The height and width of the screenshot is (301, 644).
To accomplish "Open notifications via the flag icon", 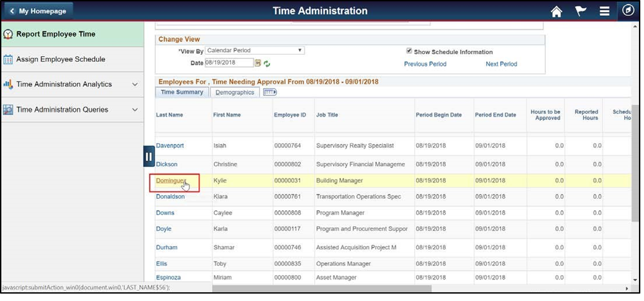I will [x=580, y=11].
